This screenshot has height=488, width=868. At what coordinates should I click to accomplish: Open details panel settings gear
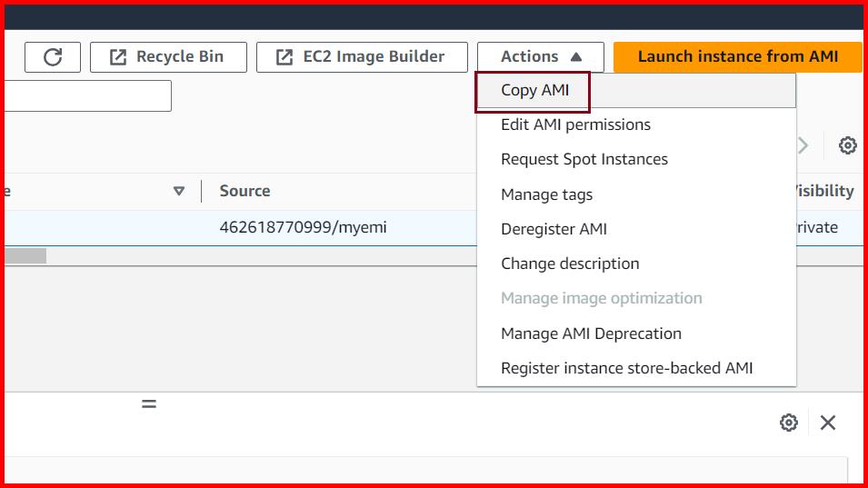(x=789, y=423)
